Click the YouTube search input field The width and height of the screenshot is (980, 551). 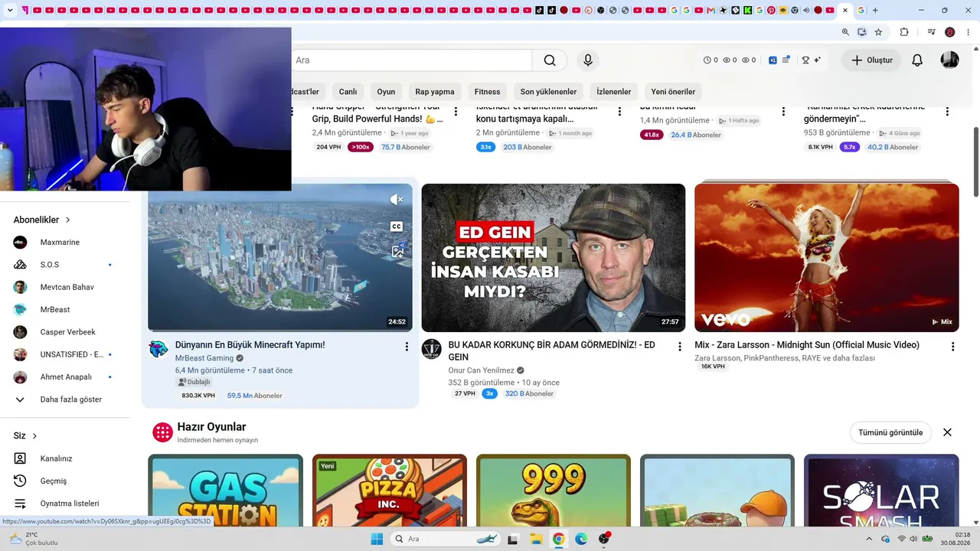[412, 60]
